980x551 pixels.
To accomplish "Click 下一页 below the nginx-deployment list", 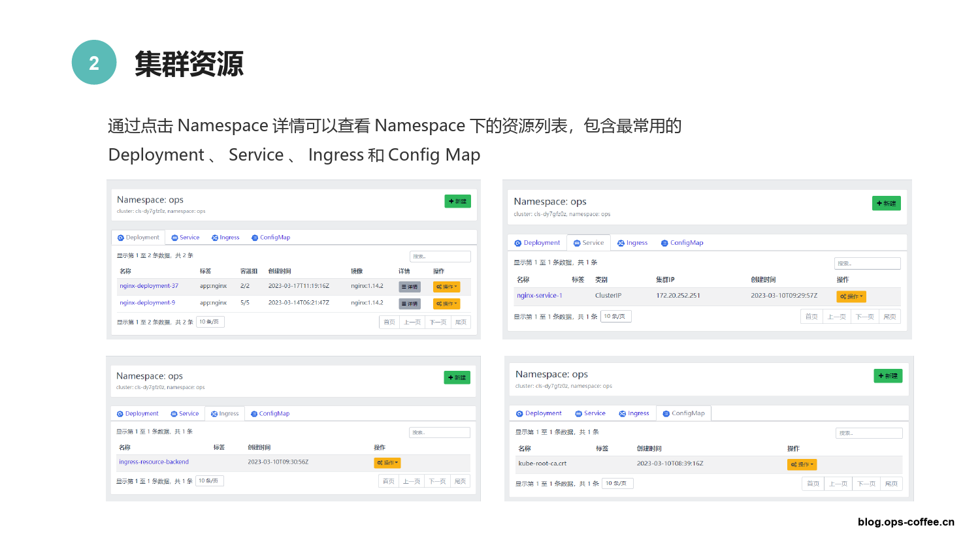I will [x=438, y=322].
